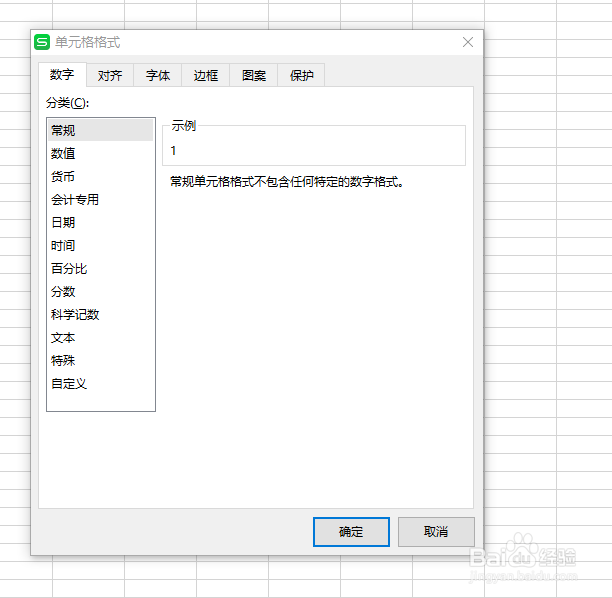Close the 单元格格式 dialog
This screenshot has width=612, height=598.
coord(468,42)
